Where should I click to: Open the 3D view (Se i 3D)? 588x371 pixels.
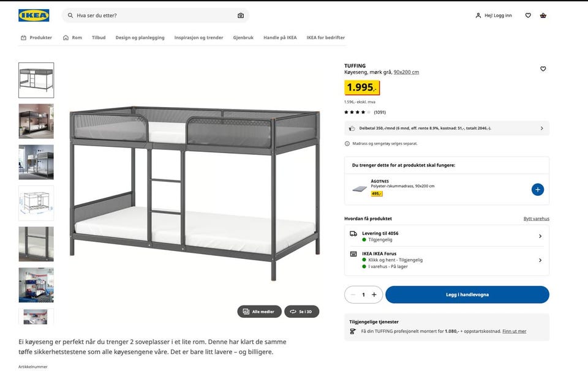301,312
